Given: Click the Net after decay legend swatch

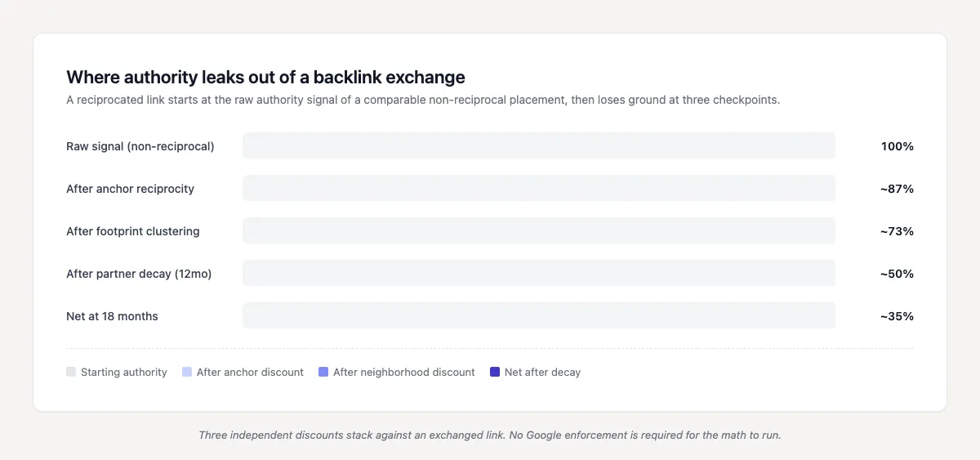Looking at the screenshot, I should click(x=495, y=372).
